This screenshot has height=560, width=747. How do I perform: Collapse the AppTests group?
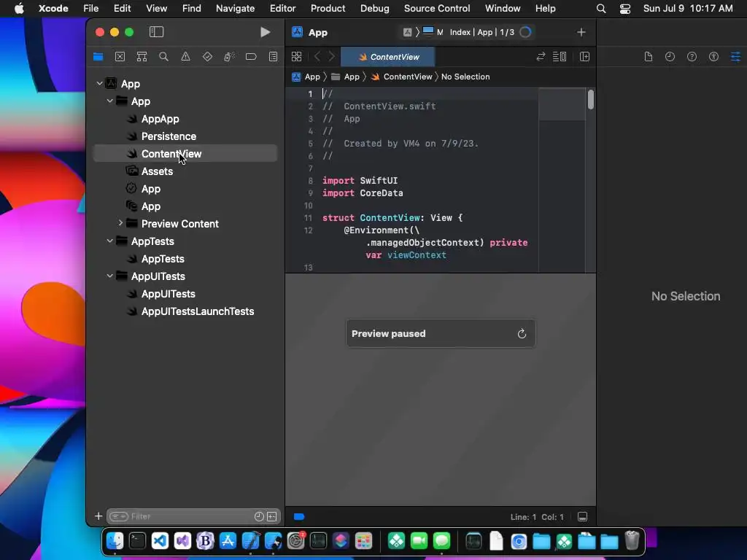(109, 241)
